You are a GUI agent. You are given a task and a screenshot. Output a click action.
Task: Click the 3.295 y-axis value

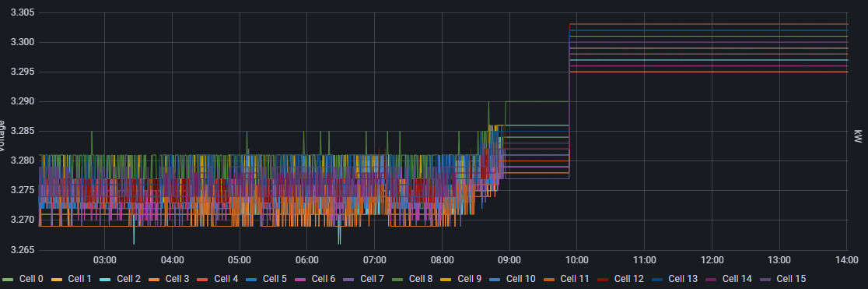point(22,72)
